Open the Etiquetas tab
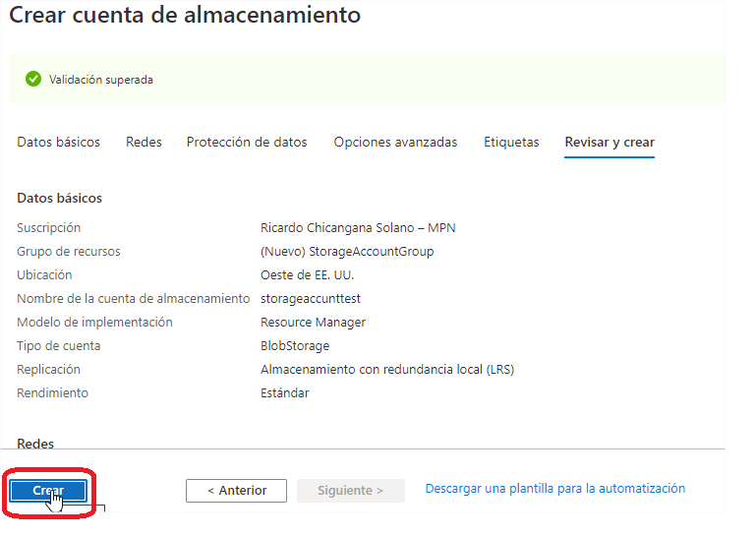The width and height of the screenshot is (756, 537). point(511,143)
